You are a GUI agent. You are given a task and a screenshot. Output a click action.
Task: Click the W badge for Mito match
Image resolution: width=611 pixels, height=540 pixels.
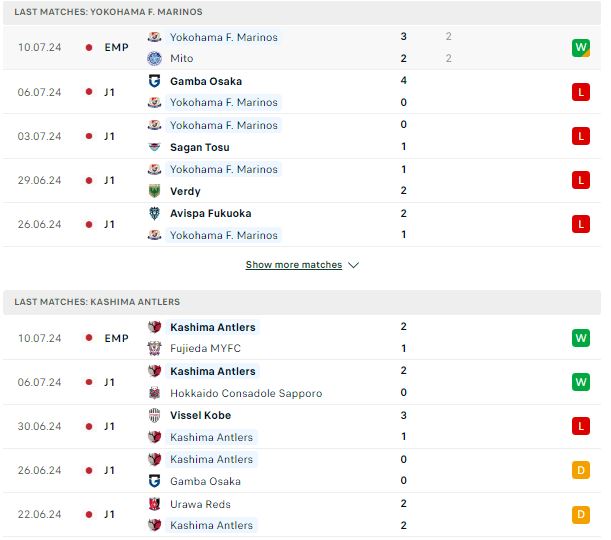pyautogui.click(x=581, y=48)
